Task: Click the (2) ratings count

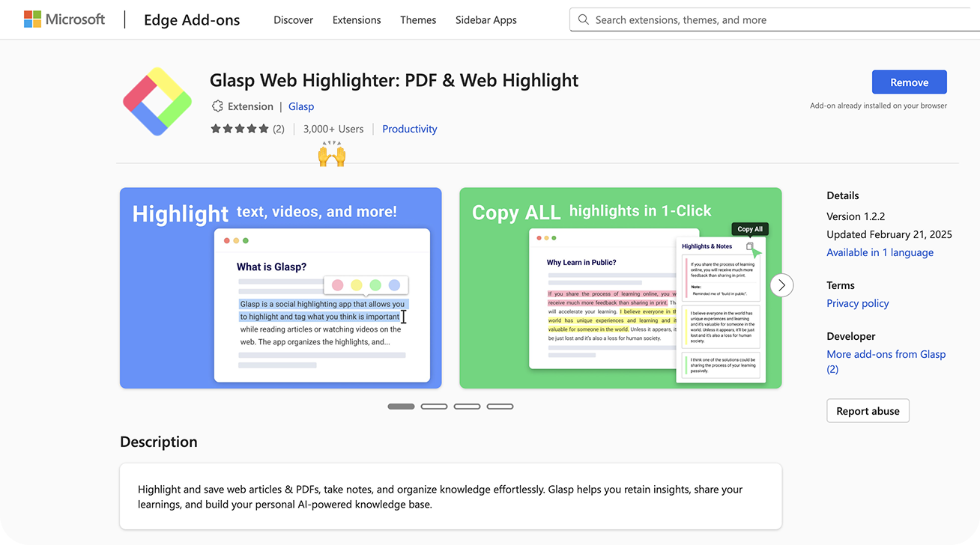Action: [279, 129]
